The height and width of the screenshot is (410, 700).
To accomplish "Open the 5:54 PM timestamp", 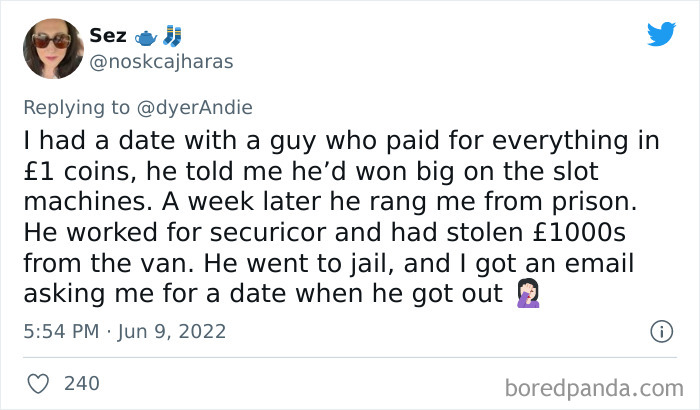I will (x=61, y=331).
